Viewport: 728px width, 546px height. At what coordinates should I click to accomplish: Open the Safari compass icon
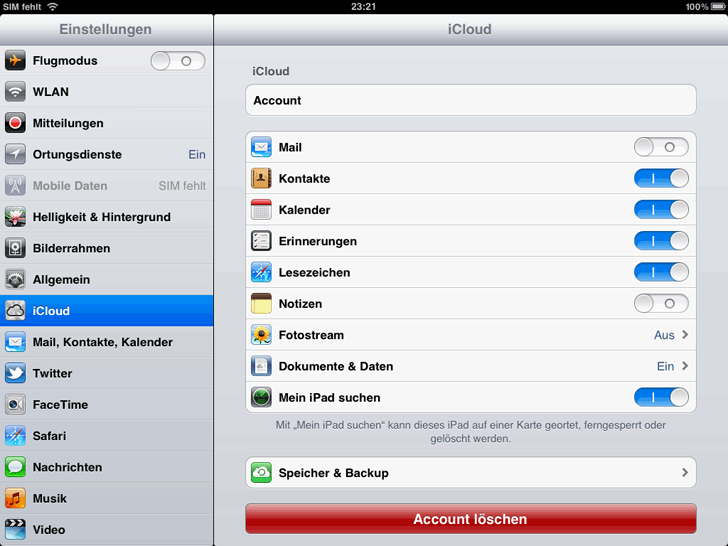15,436
